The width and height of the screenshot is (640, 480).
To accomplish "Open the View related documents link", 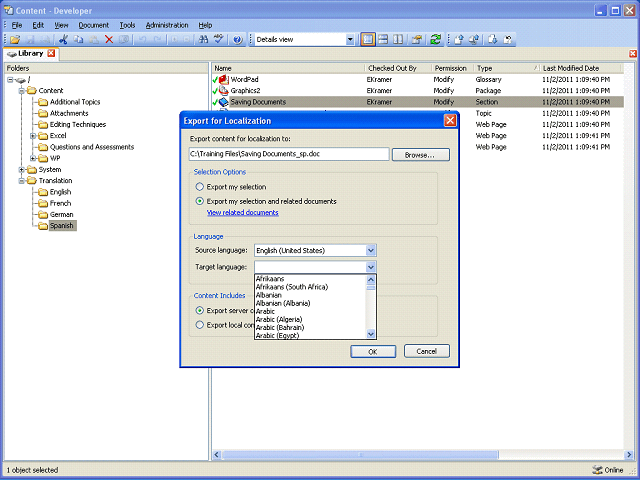I will [242, 213].
